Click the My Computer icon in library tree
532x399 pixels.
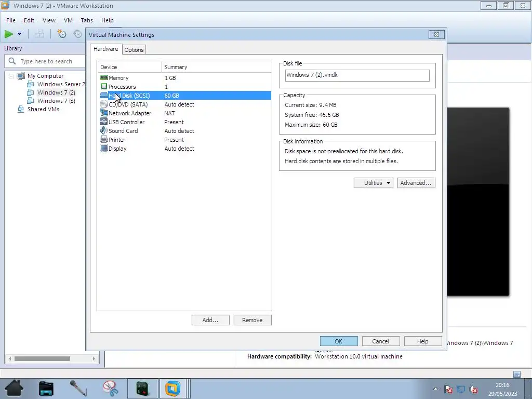click(21, 76)
